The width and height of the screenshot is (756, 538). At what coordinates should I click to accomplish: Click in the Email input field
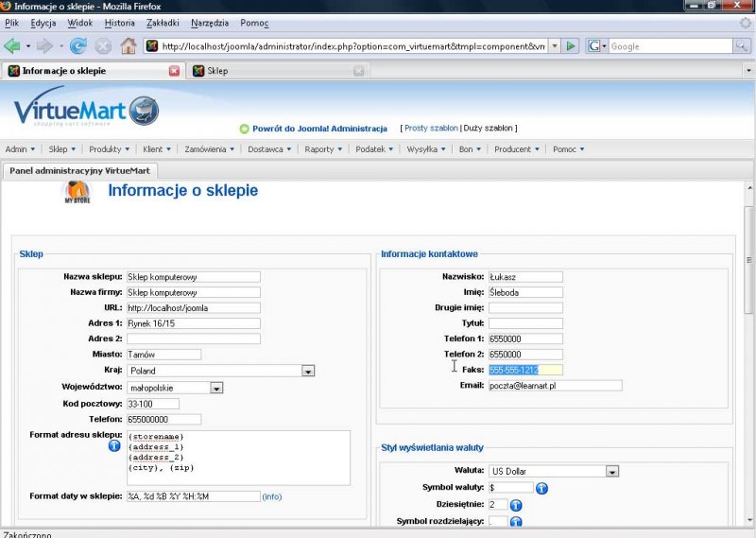tap(555, 386)
